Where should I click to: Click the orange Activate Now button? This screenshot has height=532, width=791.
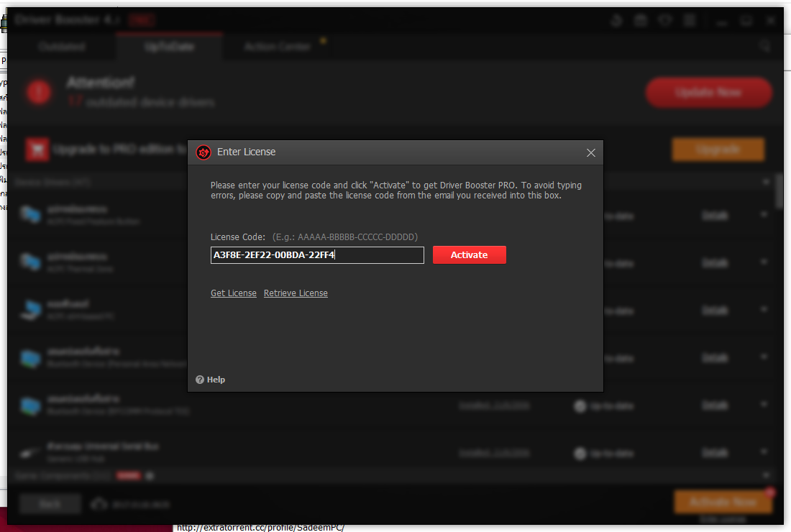pos(723,502)
